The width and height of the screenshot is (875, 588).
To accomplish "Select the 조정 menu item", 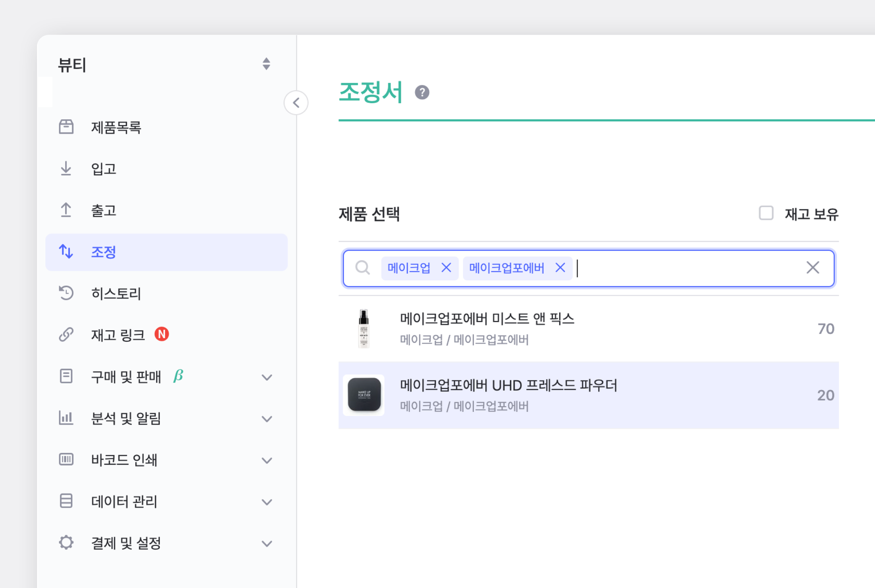I will click(166, 252).
